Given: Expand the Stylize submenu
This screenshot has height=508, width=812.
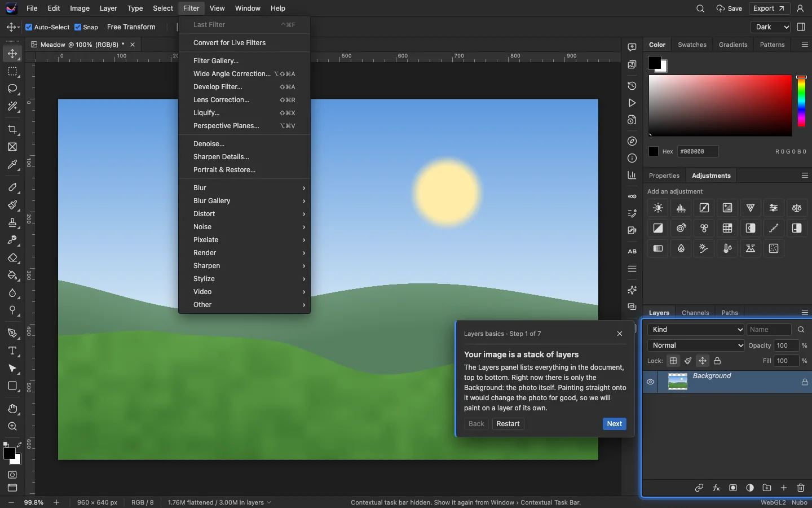Looking at the screenshot, I should pyautogui.click(x=245, y=279).
